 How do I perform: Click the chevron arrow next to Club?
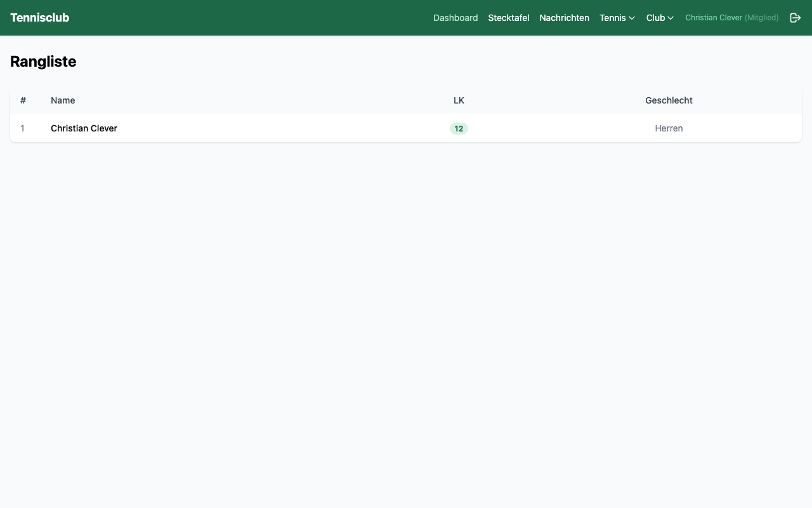(x=671, y=18)
